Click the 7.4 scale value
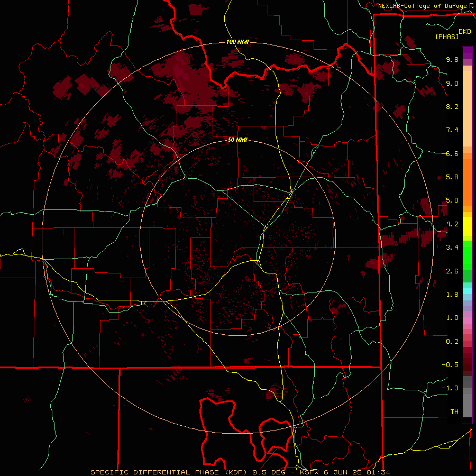Screen dimensions: 476x476 (x=452, y=130)
